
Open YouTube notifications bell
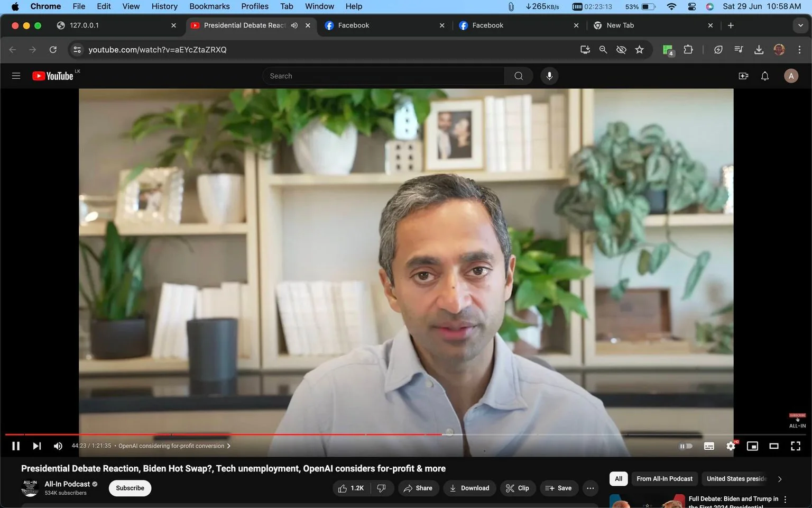coord(765,76)
